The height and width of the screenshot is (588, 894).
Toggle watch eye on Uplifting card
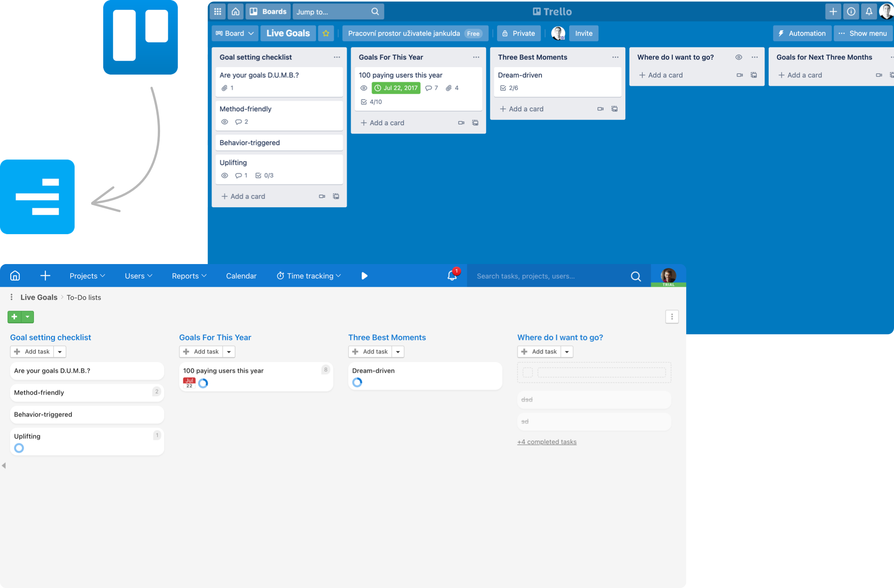pos(225,176)
